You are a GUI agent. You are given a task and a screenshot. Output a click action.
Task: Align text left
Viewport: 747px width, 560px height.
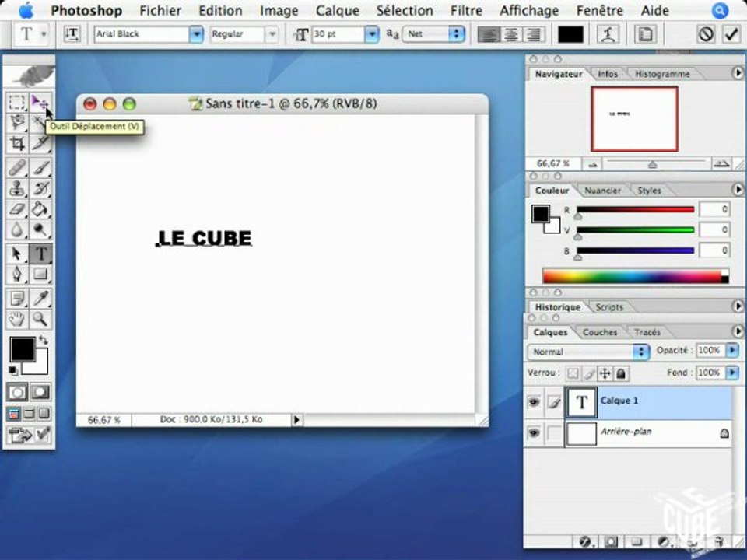(489, 34)
